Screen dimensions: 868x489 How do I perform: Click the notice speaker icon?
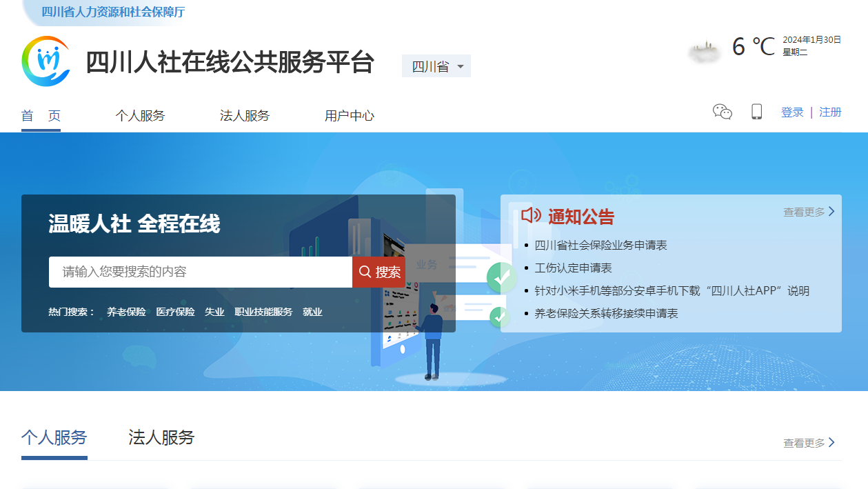[531, 216]
